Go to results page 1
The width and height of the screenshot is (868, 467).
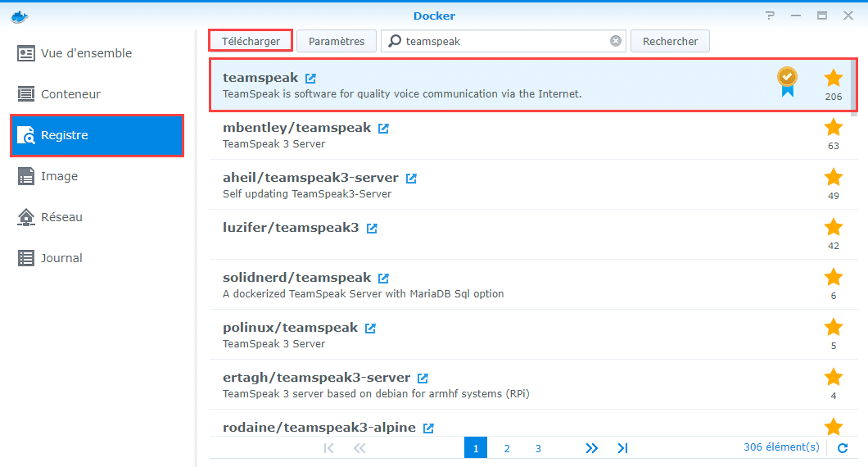tap(476, 448)
